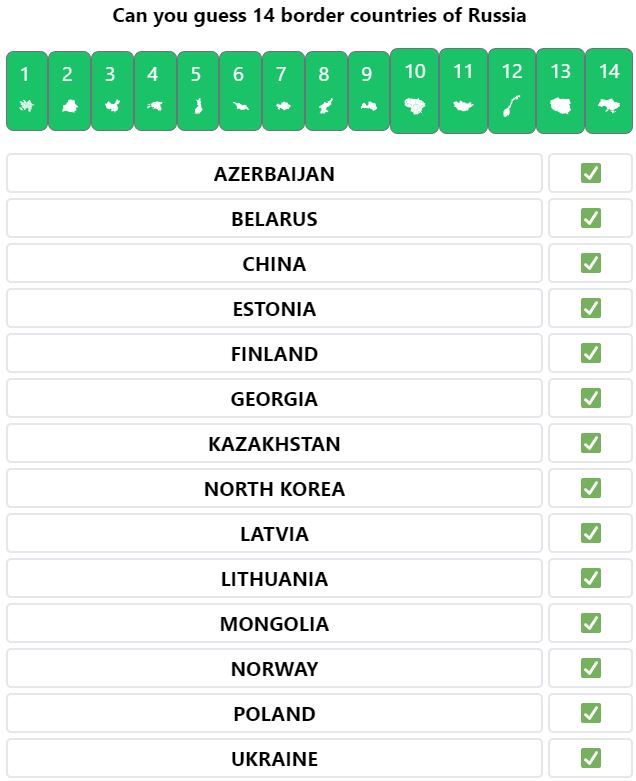This screenshot has height=781, width=636.
Task: Select tile 12 showing the Norway outline
Action: (512, 91)
